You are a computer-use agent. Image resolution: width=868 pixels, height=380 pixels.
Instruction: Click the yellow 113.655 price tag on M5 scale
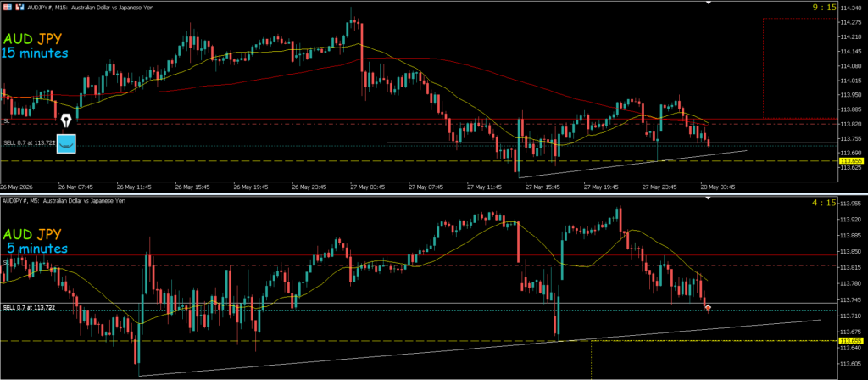[x=851, y=340]
